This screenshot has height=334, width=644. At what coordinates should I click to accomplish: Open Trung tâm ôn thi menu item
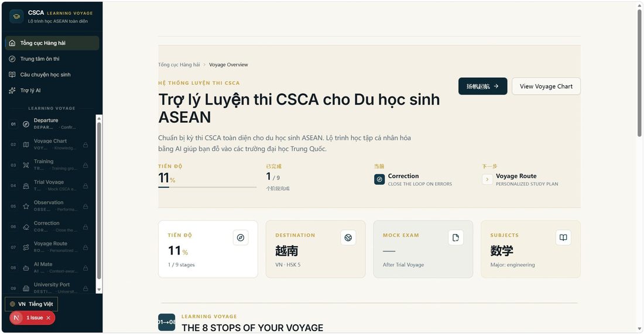[52, 58]
